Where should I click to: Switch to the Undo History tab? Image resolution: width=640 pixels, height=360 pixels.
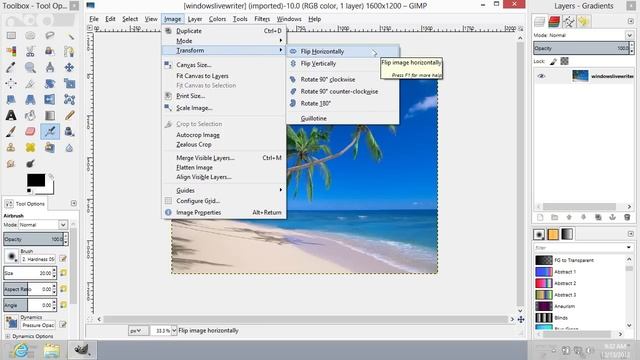[584, 21]
